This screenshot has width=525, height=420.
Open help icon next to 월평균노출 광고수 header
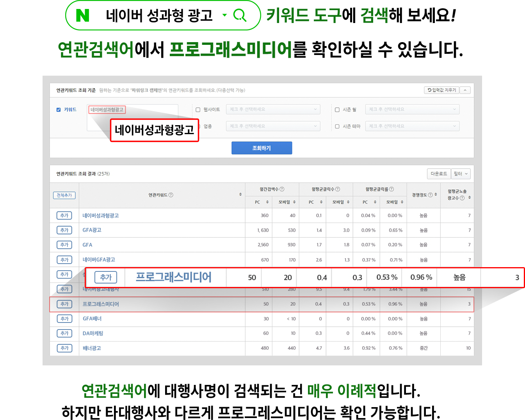tap(462, 198)
